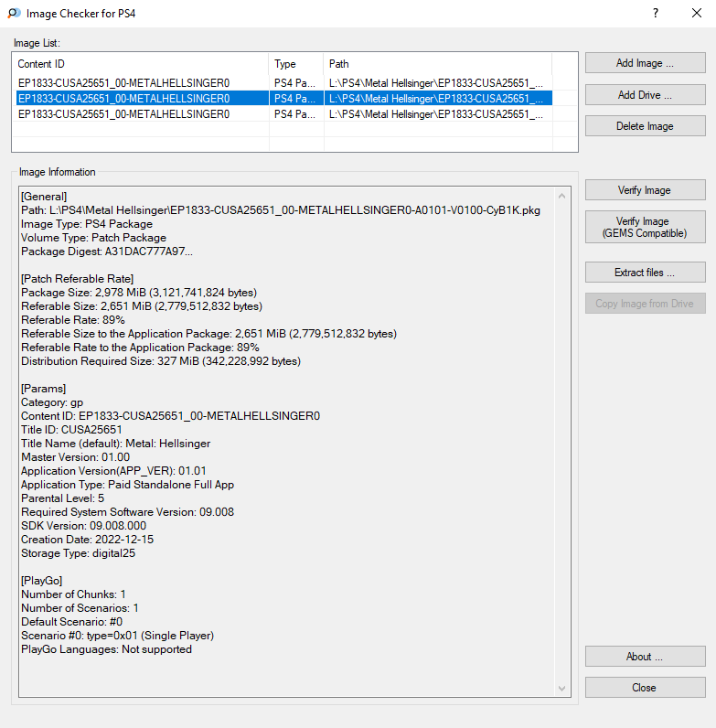Click the SDK Version: 09.008.000 line
The width and height of the screenshot is (716, 728).
click(x=83, y=526)
